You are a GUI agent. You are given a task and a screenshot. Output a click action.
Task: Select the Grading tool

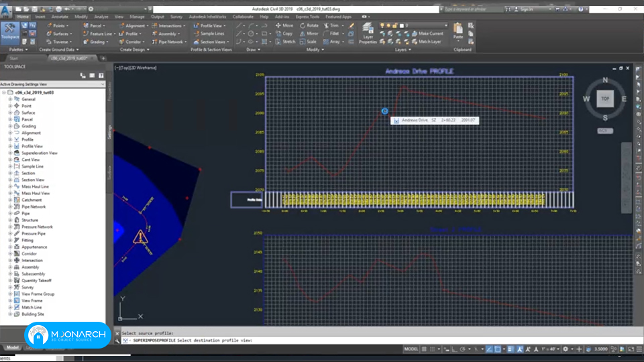point(95,42)
